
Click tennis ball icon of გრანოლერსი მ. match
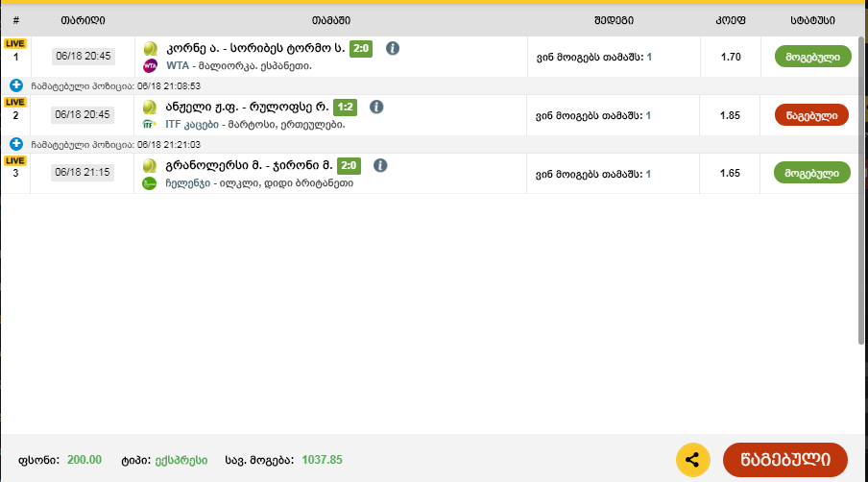150,166
